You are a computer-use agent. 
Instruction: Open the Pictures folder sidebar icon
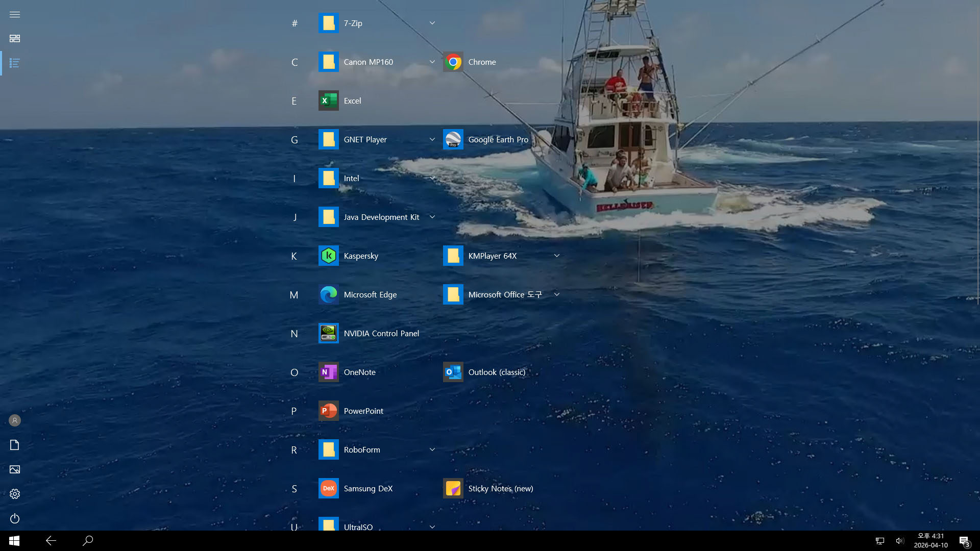click(15, 469)
